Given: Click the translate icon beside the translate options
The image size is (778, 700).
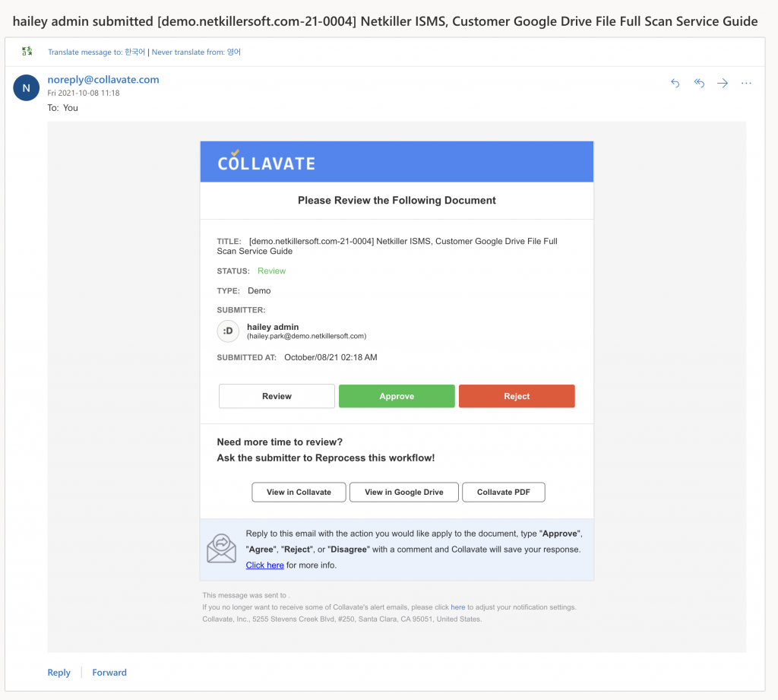Looking at the screenshot, I should click(27, 51).
